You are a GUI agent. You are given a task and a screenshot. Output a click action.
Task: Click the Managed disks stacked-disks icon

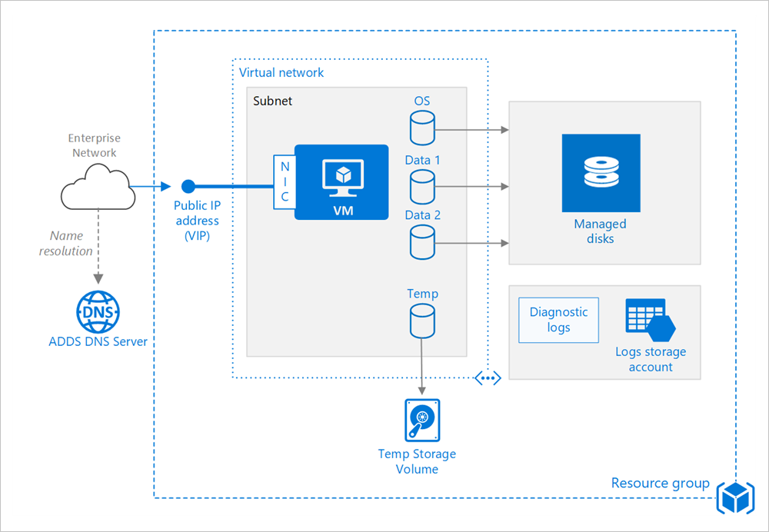601,173
